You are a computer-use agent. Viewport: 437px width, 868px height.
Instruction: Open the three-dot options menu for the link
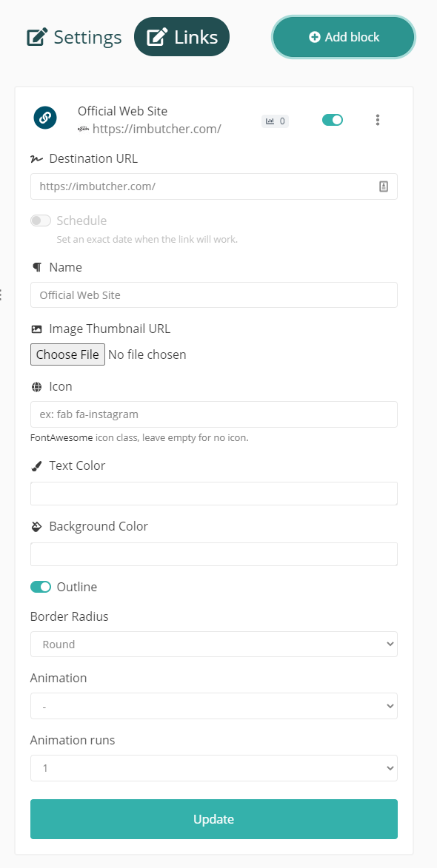tap(377, 120)
